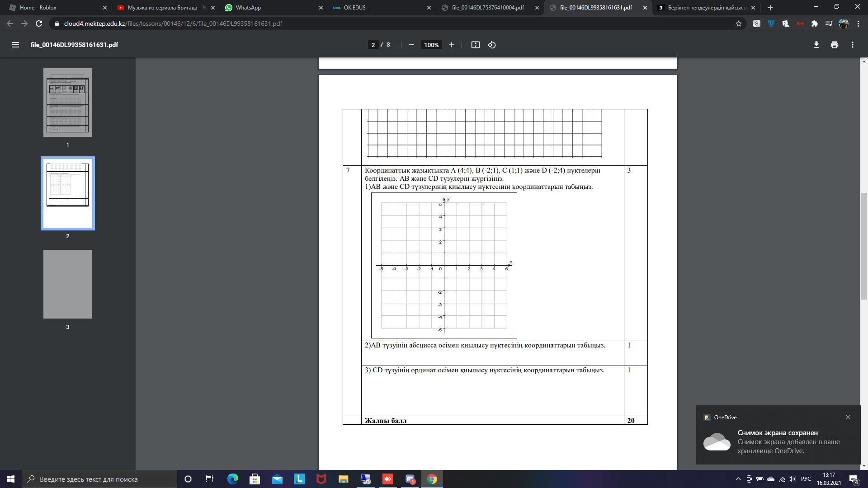The height and width of the screenshot is (488, 868).
Task: Download the PDF file
Action: click(816, 45)
